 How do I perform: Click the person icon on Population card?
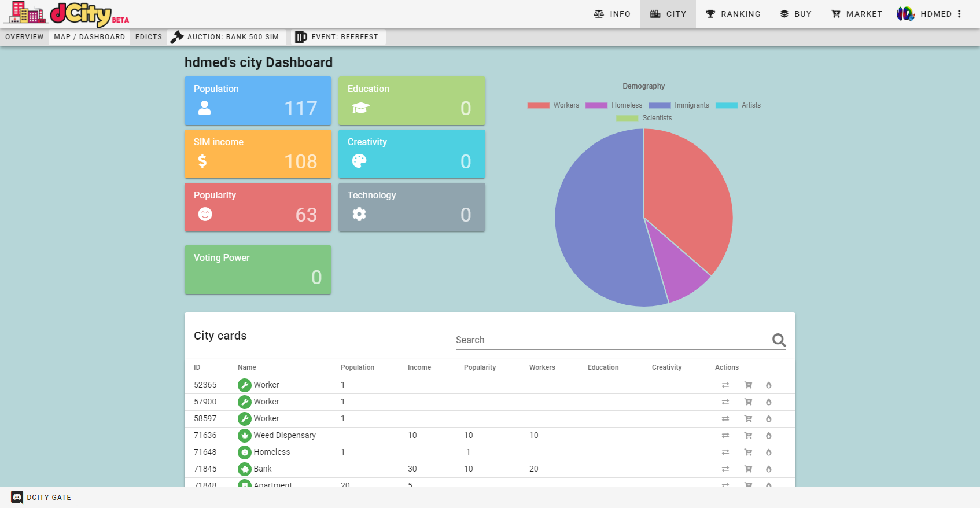tap(205, 108)
